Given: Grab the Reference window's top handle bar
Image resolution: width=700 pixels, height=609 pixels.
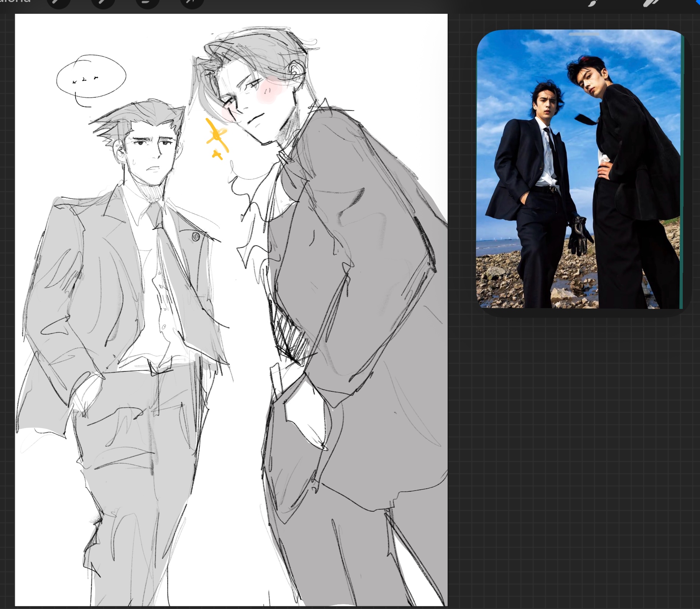Looking at the screenshot, I should (x=583, y=34).
